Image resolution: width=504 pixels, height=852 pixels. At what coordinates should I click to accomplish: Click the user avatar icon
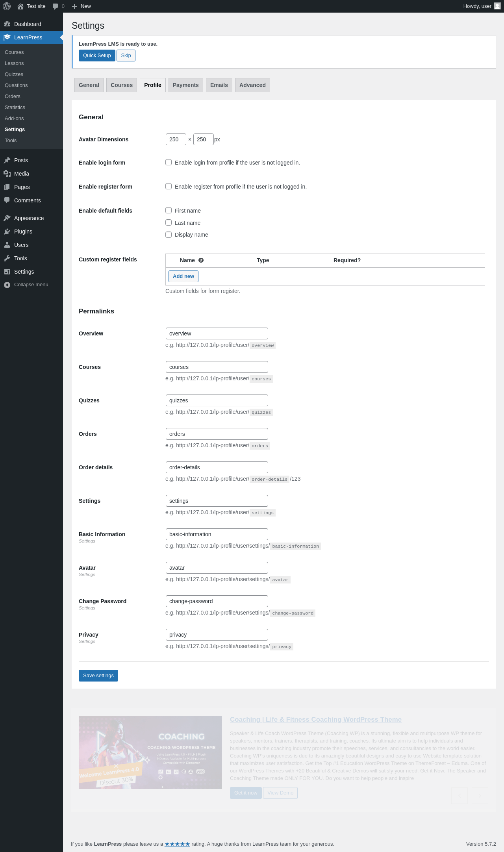coord(497,6)
